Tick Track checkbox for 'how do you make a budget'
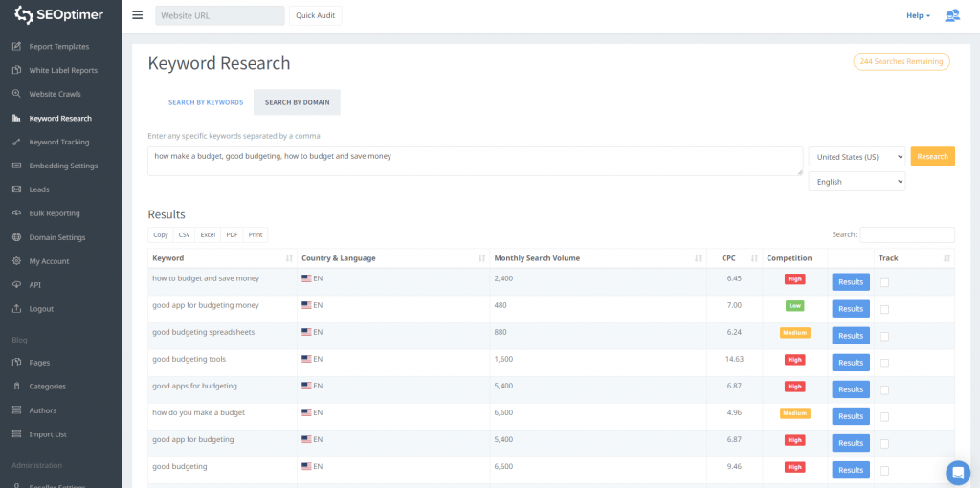 (x=884, y=416)
